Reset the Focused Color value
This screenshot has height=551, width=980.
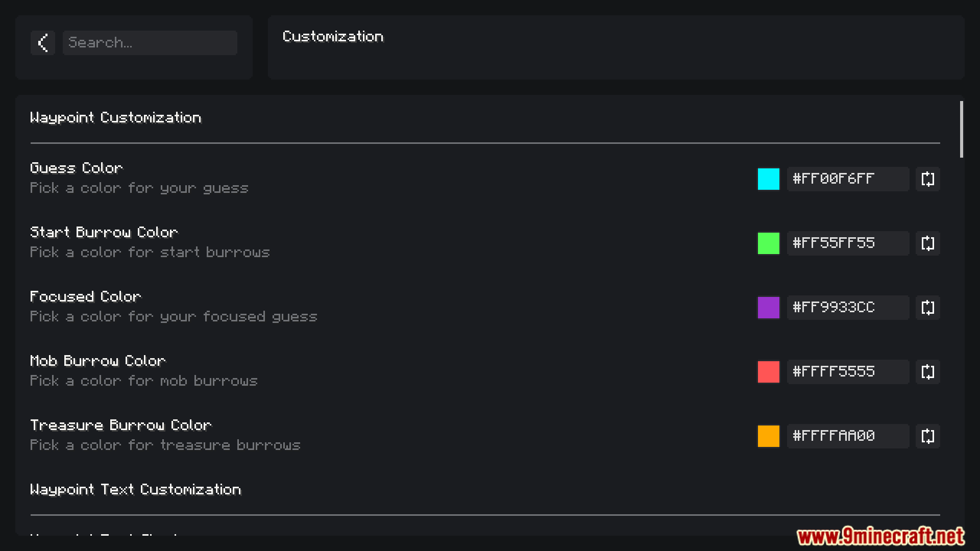pos(927,308)
